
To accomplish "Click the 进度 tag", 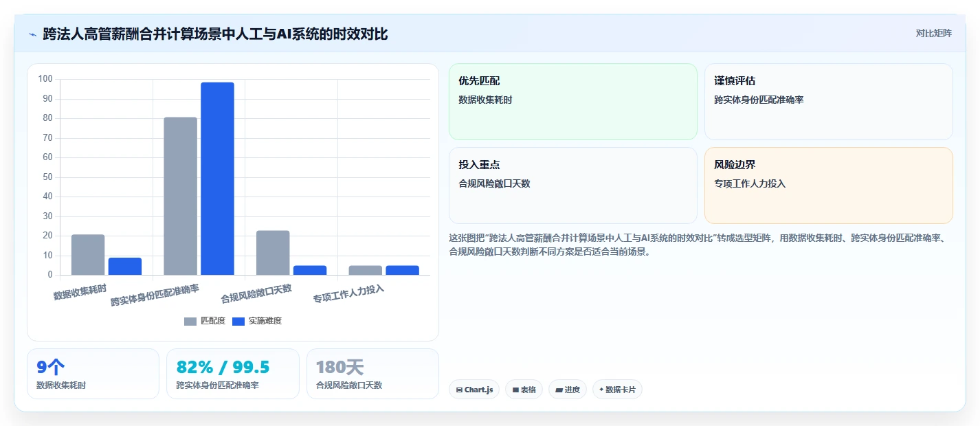I will click(x=568, y=390).
